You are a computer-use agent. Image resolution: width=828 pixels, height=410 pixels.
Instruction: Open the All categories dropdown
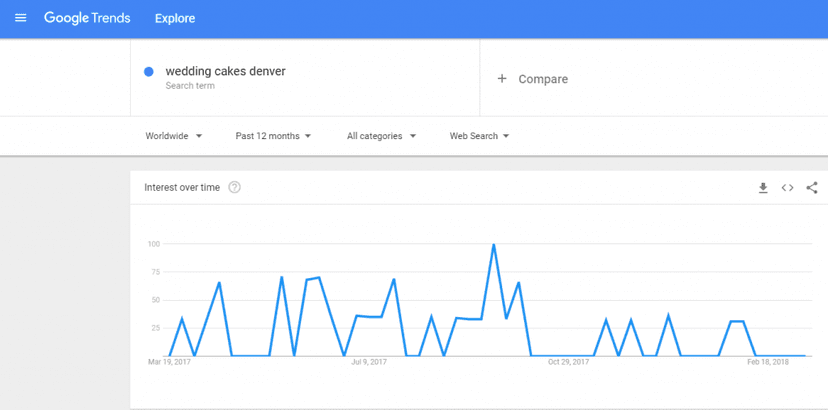[381, 136]
